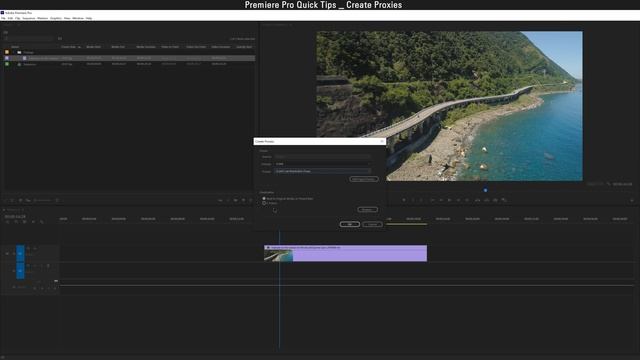The width and height of the screenshot is (640, 360).
Task: Open the Clip menu
Action: (x=18, y=18)
